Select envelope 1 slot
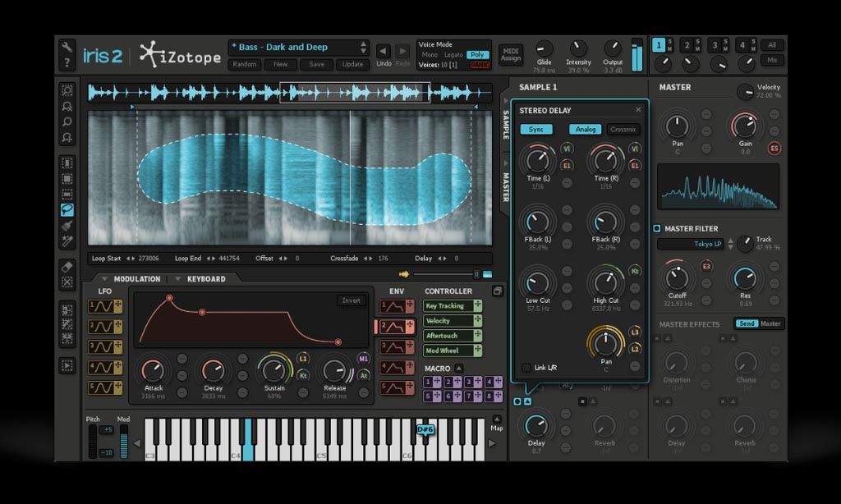This screenshot has width=841, height=504. pos(397,306)
